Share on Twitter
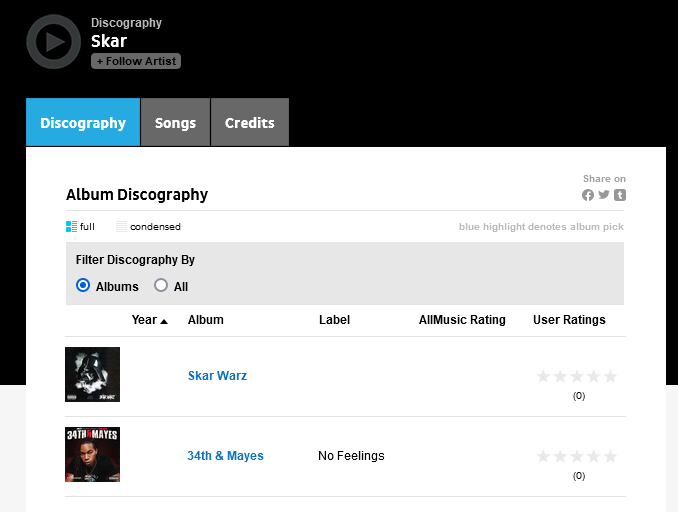The height and width of the screenshot is (512, 678). (604, 195)
